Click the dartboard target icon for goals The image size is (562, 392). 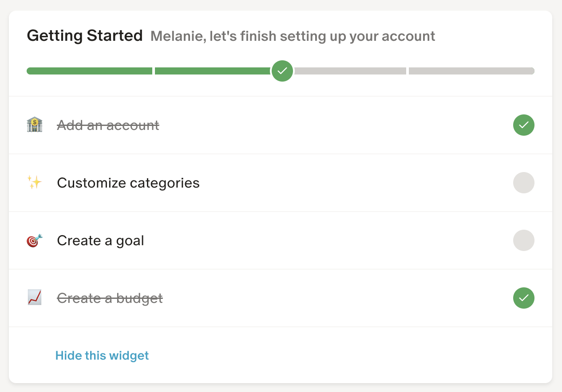(34, 240)
